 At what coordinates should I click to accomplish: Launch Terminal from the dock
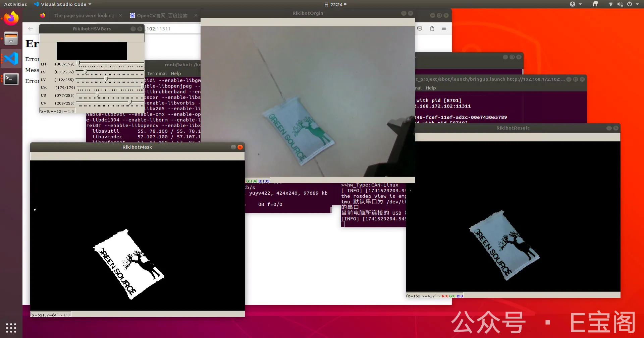point(11,79)
